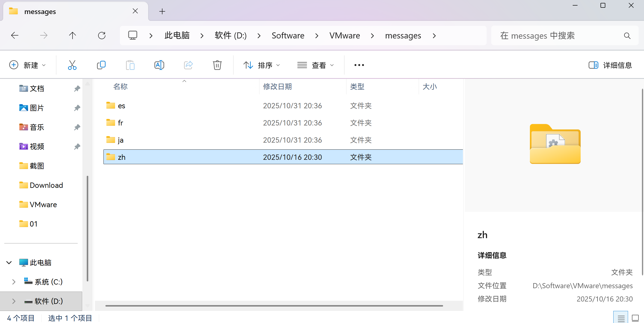Viewport: 644px width, 323px height.
Task: Expand chevron before 此电脑 in address bar
Action: point(151,36)
